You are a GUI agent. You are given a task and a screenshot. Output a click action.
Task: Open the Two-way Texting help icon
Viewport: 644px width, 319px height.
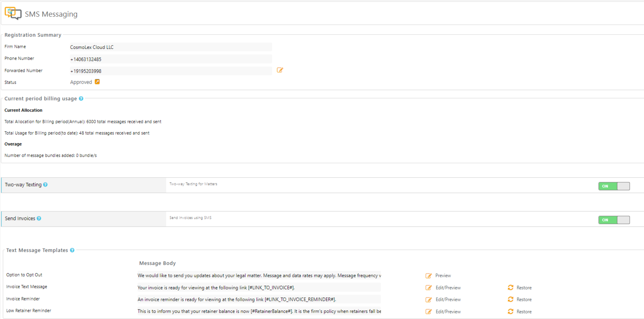[x=46, y=185]
